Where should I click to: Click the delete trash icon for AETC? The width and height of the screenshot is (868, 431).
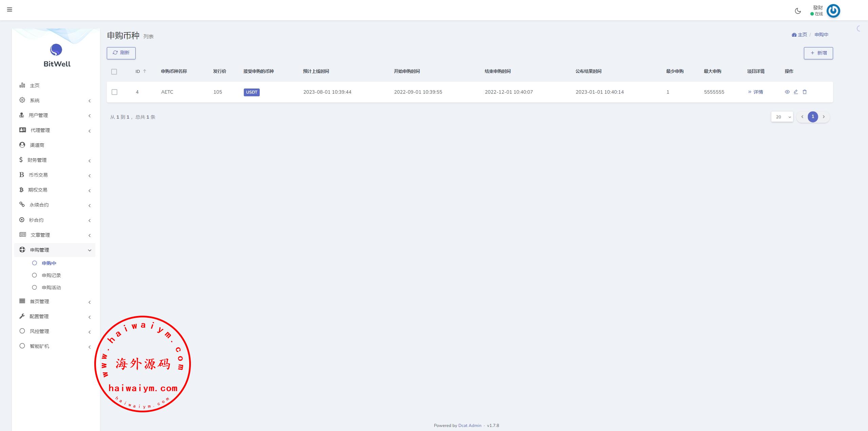(805, 92)
